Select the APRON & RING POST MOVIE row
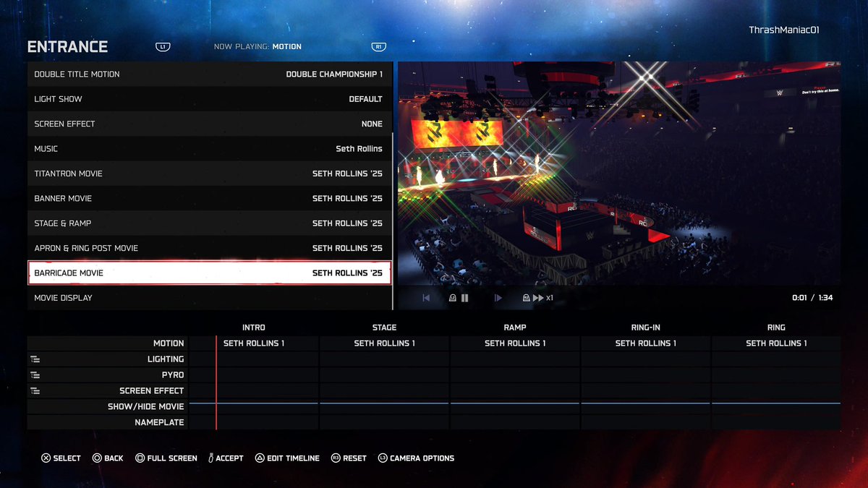 pyautogui.click(x=209, y=248)
